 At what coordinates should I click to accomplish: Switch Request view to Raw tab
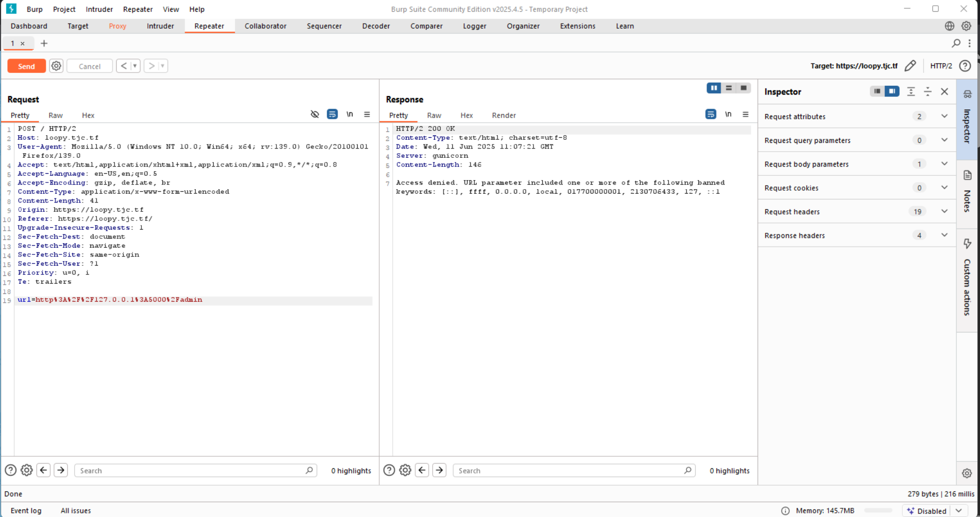56,115
